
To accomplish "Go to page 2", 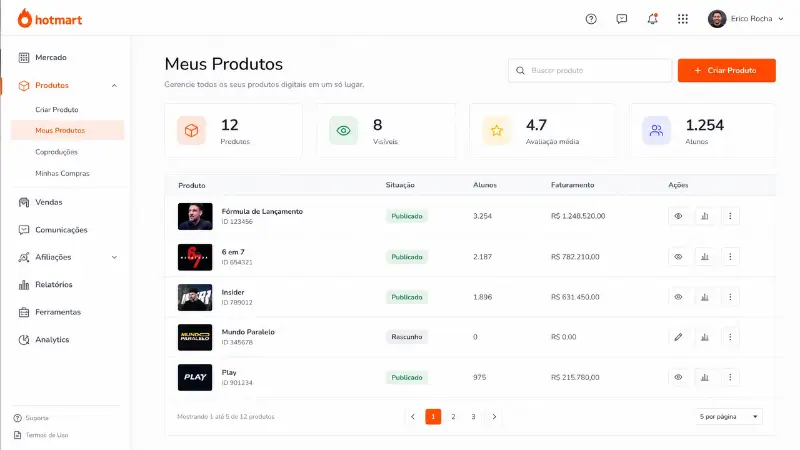I will (x=453, y=417).
